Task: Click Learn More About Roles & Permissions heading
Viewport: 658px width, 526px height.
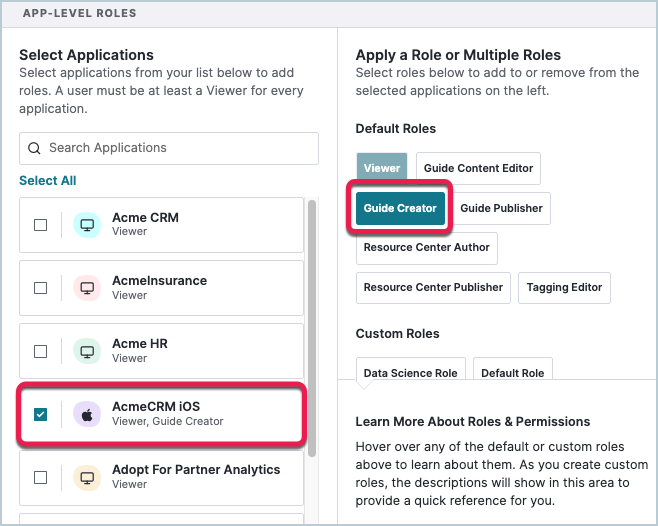Action: point(473,421)
